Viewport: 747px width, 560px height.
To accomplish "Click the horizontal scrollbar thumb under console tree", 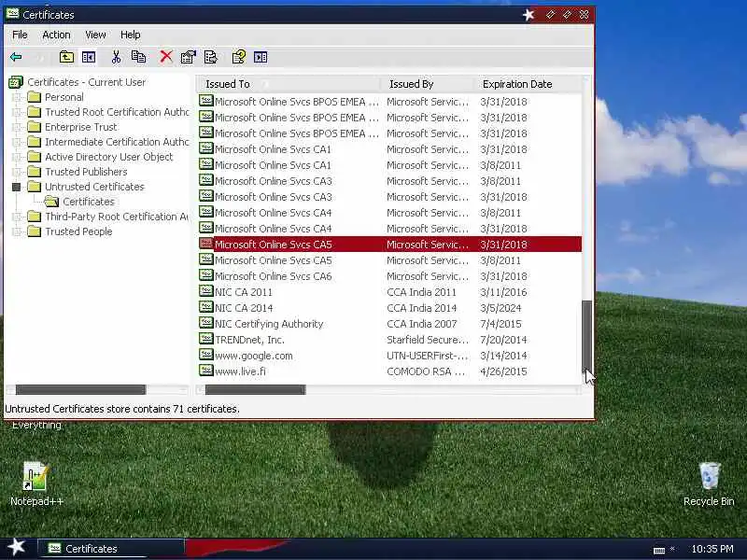I will (80, 390).
